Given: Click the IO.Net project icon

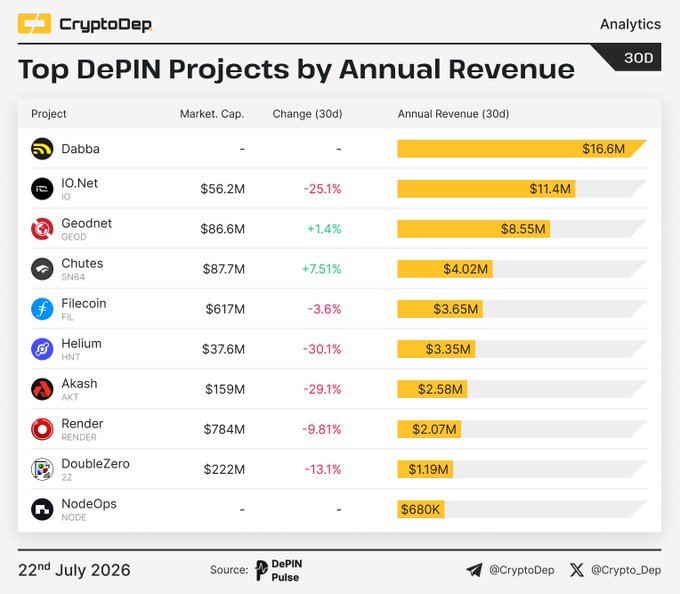Looking at the screenshot, I should pyautogui.click(x=42, y=189).
